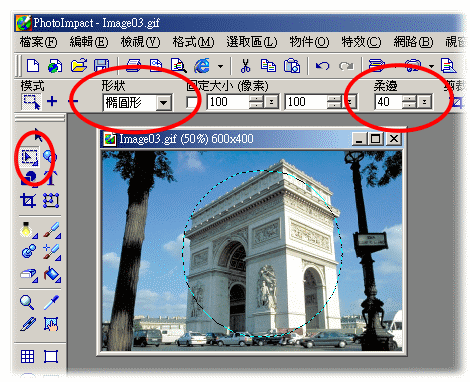
Task: Select the Text tool
Action: pyautogui.click(x=51, y=177)
